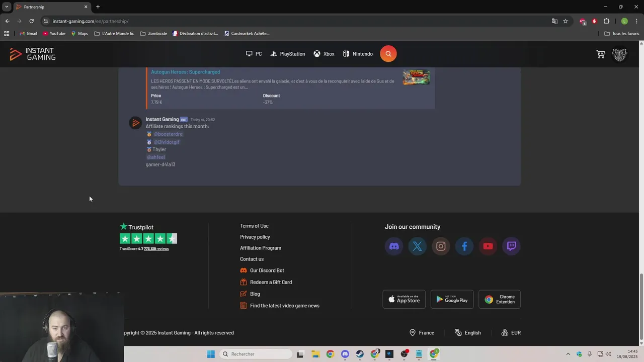
Task: Open the Chrome profile avatar L
Action: pos(624,21)
